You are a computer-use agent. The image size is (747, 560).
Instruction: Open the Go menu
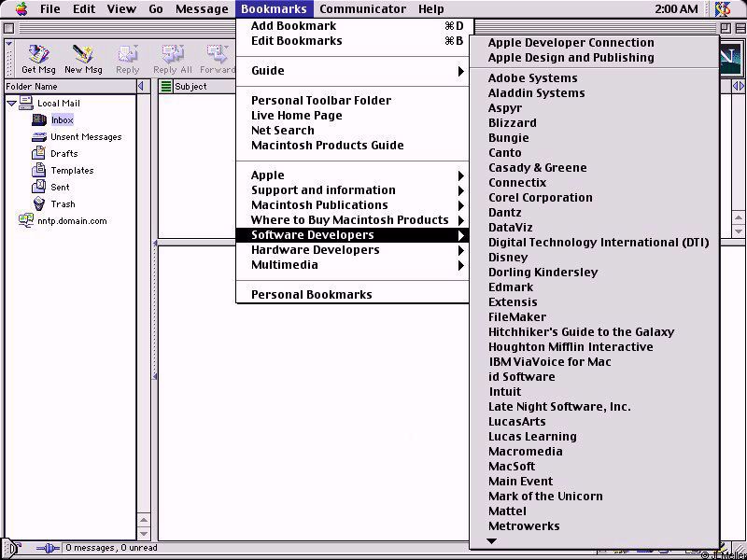156,8
